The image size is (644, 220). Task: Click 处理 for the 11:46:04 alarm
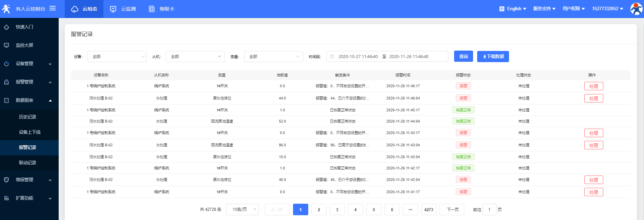click(594, 98)
